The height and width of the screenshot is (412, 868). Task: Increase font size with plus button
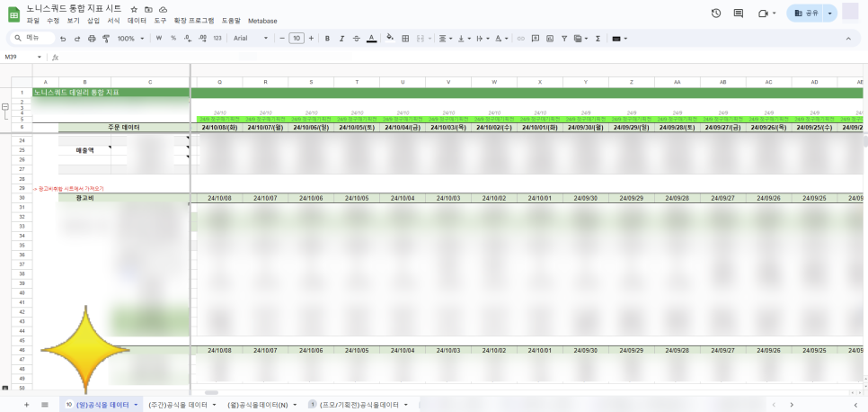[x=311, y=39]
